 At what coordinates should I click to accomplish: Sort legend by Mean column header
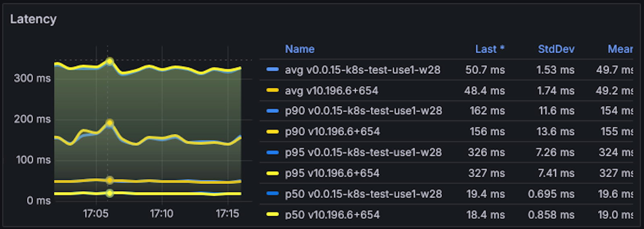click(620, 49)
